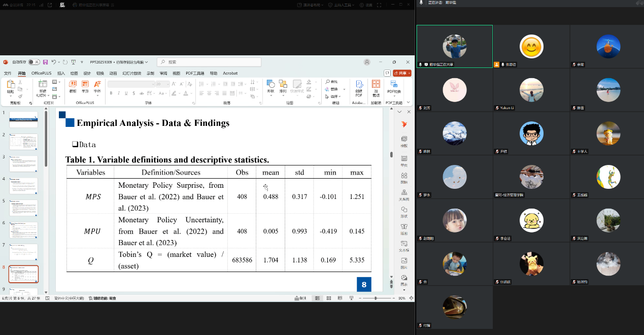Switch to Slide Sorter view icon
The height and width of the screenshot is (335, 644).
click(329, 298)
